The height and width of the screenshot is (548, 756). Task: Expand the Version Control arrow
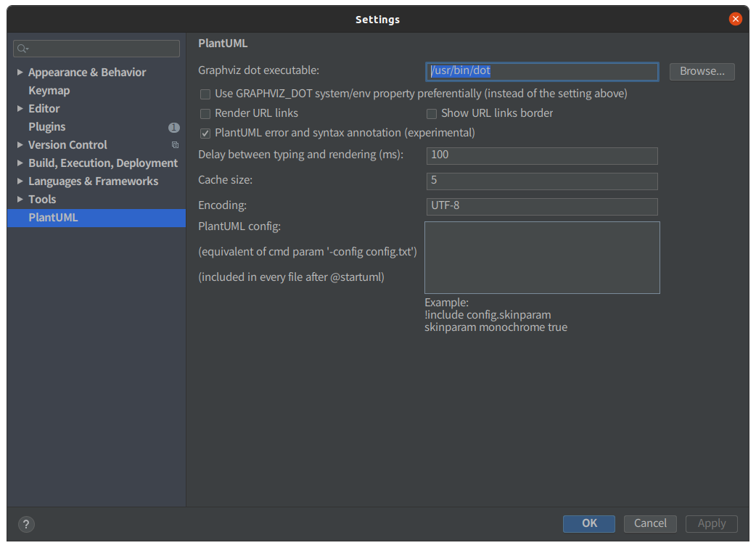coord(20,144)
